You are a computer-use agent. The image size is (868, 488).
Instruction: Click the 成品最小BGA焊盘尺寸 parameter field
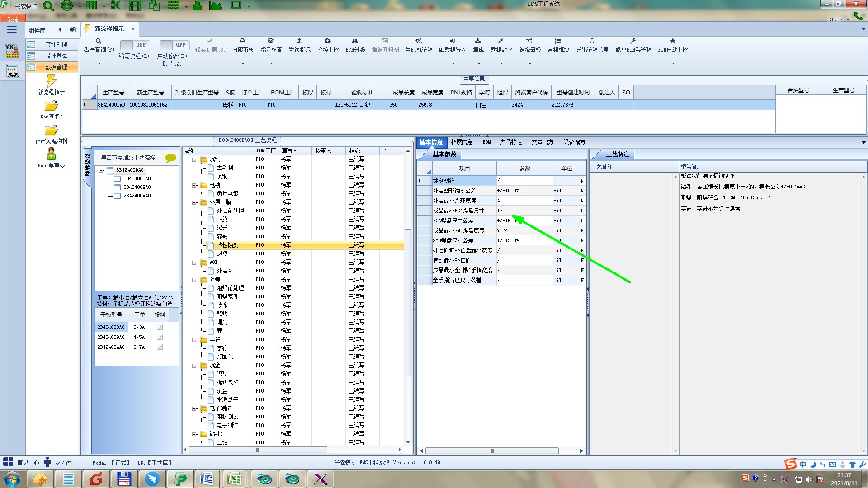point(524,211)
